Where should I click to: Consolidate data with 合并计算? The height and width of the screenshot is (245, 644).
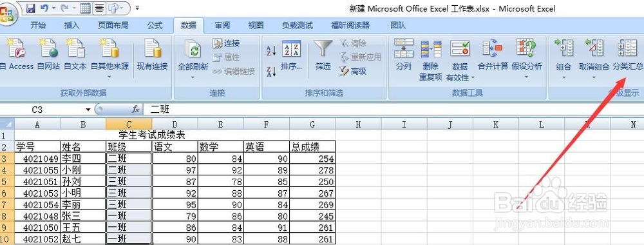(x=493, y=54)
